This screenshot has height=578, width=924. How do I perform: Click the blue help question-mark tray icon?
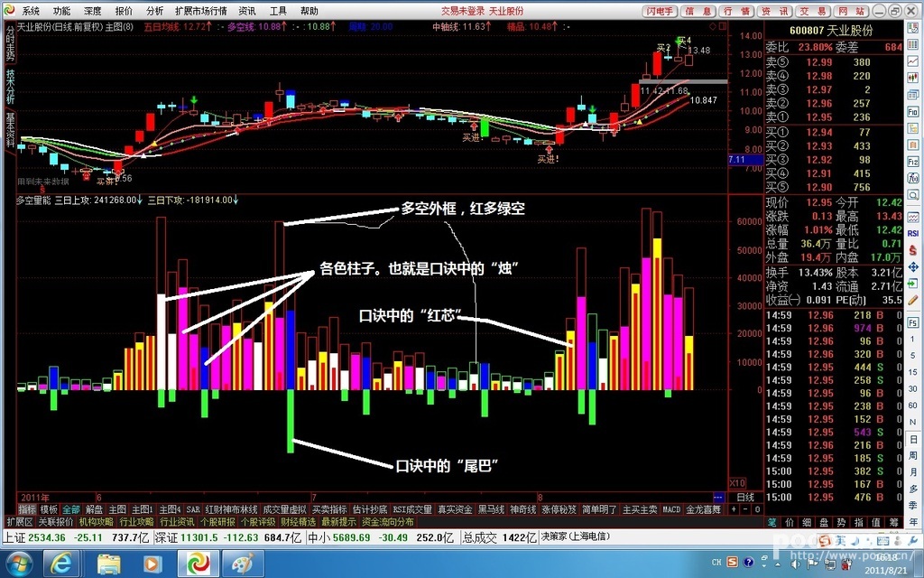coord(748,562)
